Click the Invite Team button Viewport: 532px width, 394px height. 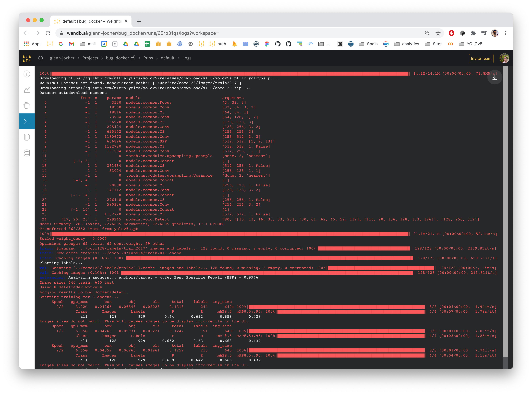[x=481, y=58]
